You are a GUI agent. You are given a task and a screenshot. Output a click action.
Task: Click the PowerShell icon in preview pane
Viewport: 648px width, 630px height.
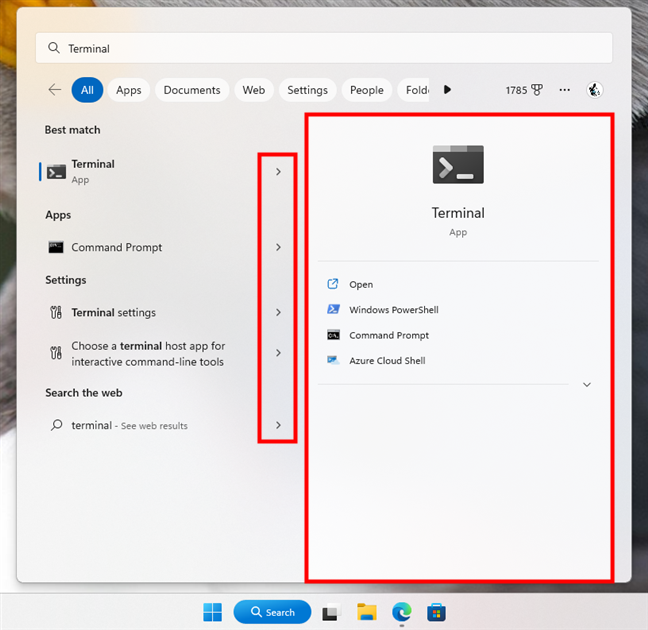tap(333, 309)
